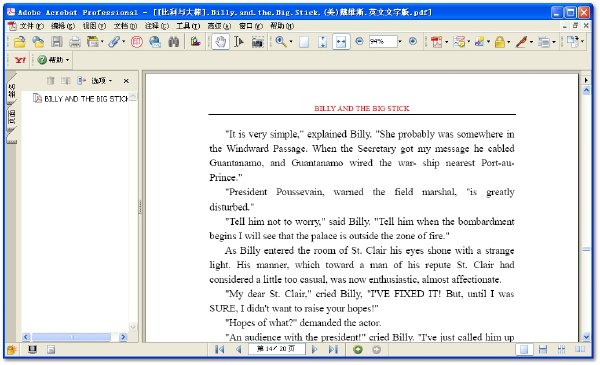Open the 帮助 (Help) menu in menu bar
This screenshot has width=600, height=365.
282,26
